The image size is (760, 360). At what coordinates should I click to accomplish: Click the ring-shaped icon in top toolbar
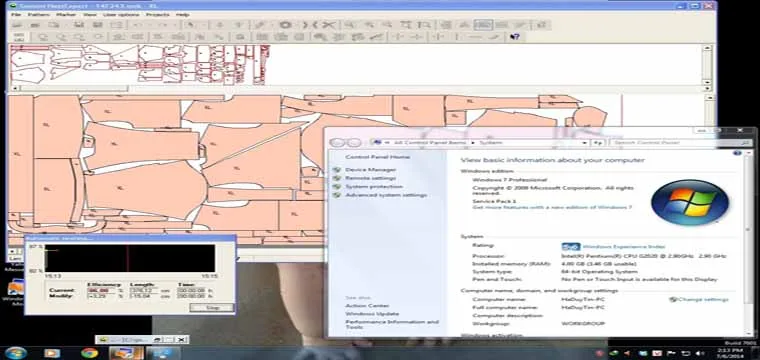[x=285, y=25]
